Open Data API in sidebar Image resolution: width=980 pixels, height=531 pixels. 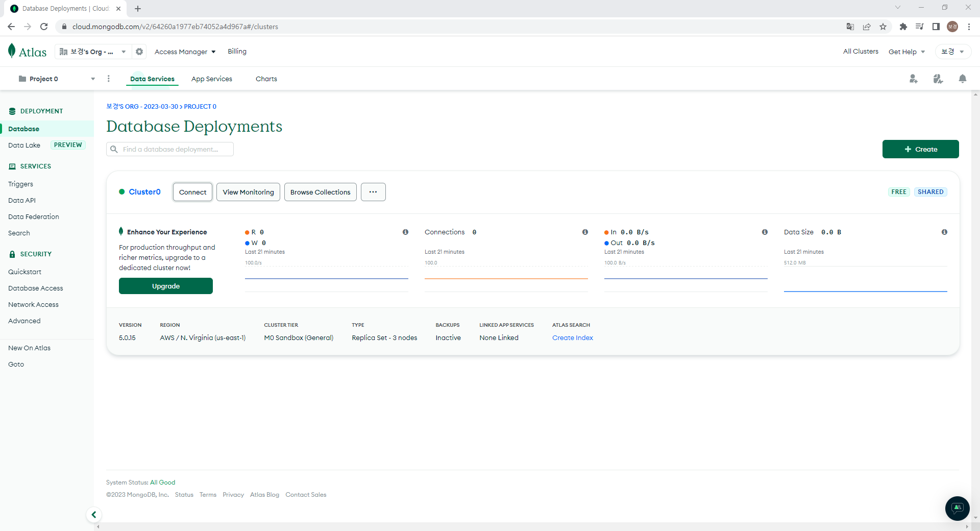click(x=22, y=200)
